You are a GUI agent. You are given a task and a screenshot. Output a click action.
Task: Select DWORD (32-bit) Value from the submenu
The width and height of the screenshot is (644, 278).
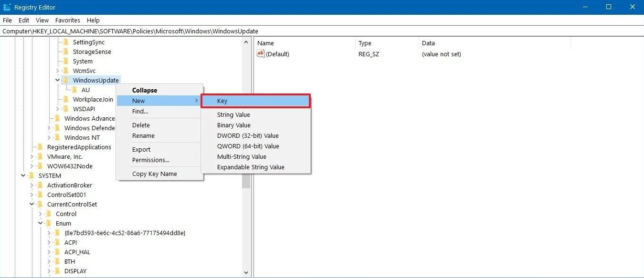pyautogui.click(x=248, y=135)
